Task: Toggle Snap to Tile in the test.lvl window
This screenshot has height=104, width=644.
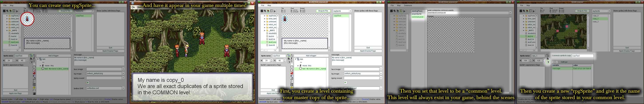Action: pyautogui.click(x=582, y=11)
